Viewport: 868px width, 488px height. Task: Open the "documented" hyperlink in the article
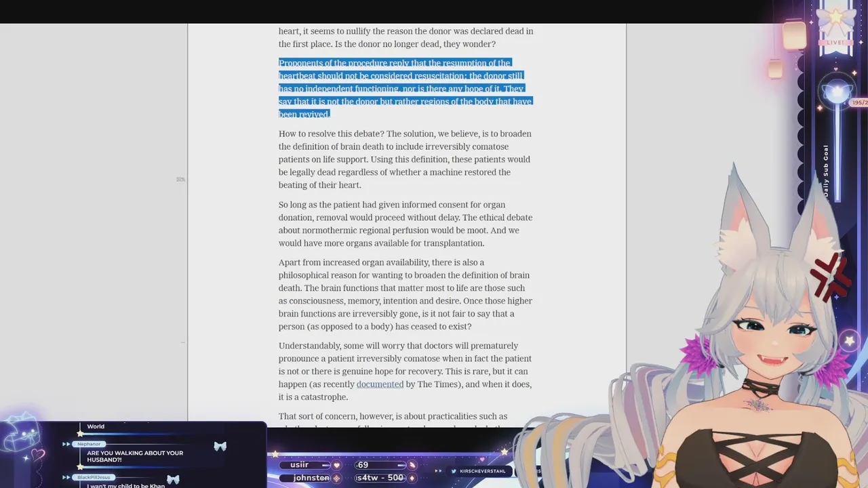pyautogui.click(x=380, y=384)
